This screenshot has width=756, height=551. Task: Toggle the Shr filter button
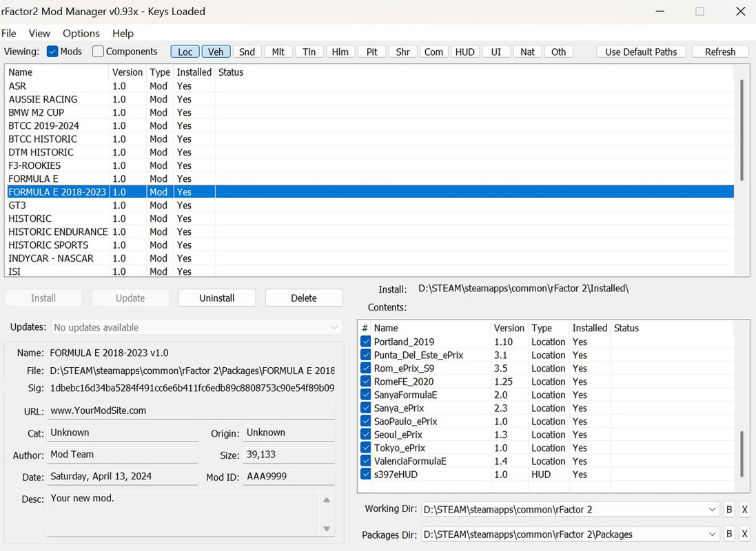pos(403,52)
